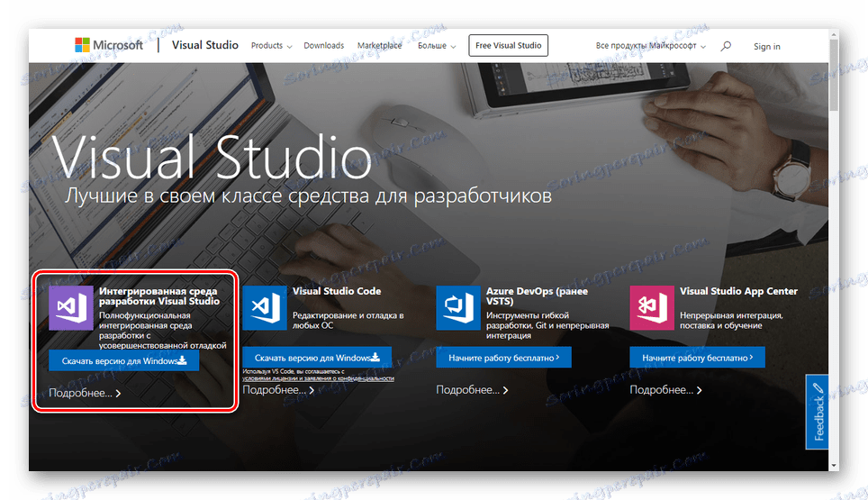The height and width of the screenshot is (500, 868).
Task: Open Подробнее under Azure DevOps
Action: (472, 390)
